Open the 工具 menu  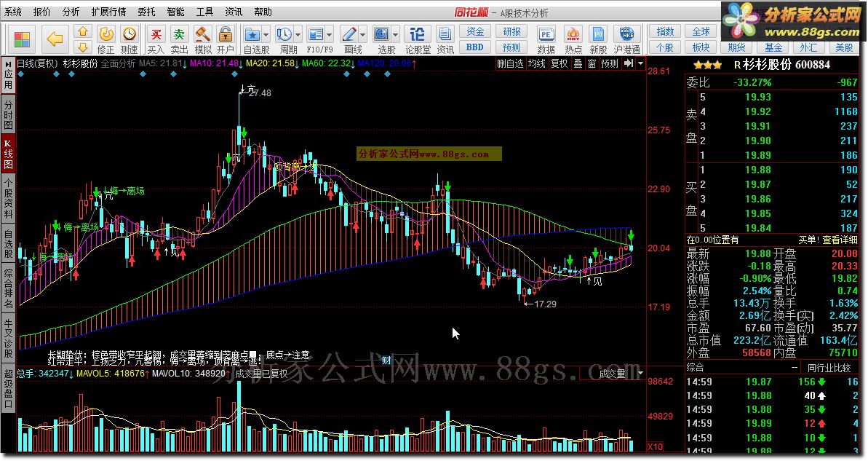pyautogui.click(x=205, y=12)
